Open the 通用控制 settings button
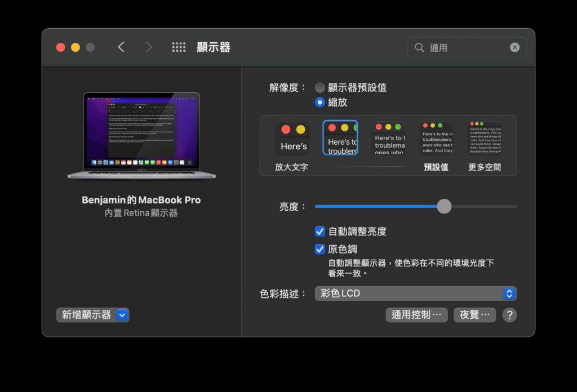This screenshot has width=577, height=392. pos(416,315)
